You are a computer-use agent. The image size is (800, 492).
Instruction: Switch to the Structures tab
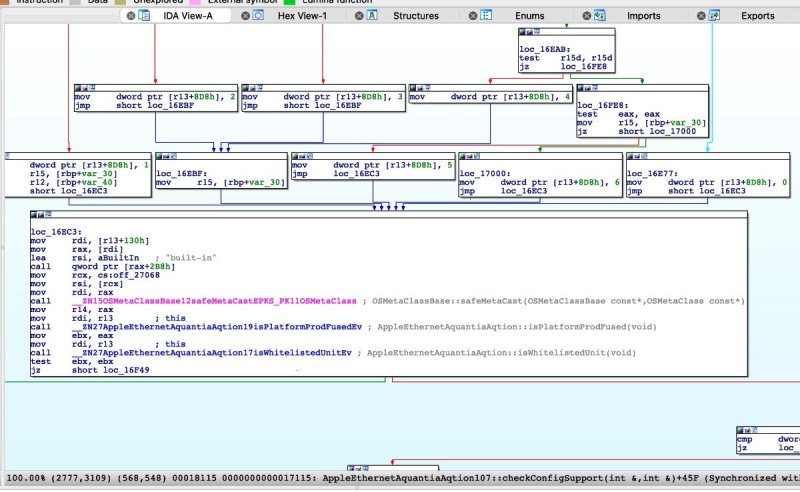415,16
